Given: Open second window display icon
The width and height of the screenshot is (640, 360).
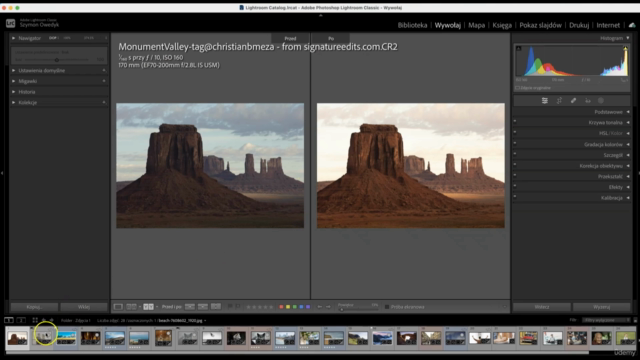Looking at the screenshot, I should pyautogui.click(x=21, y=320).
